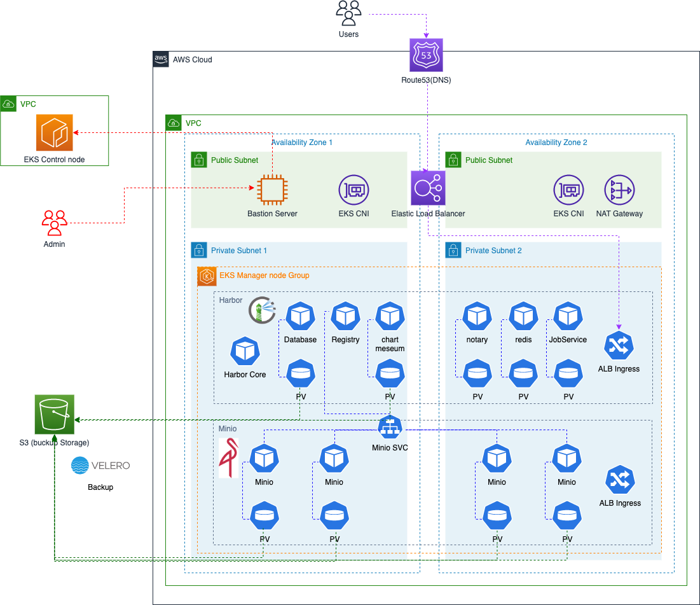
Task: Select the Route53 DNS icon
Action: [427, 55]
